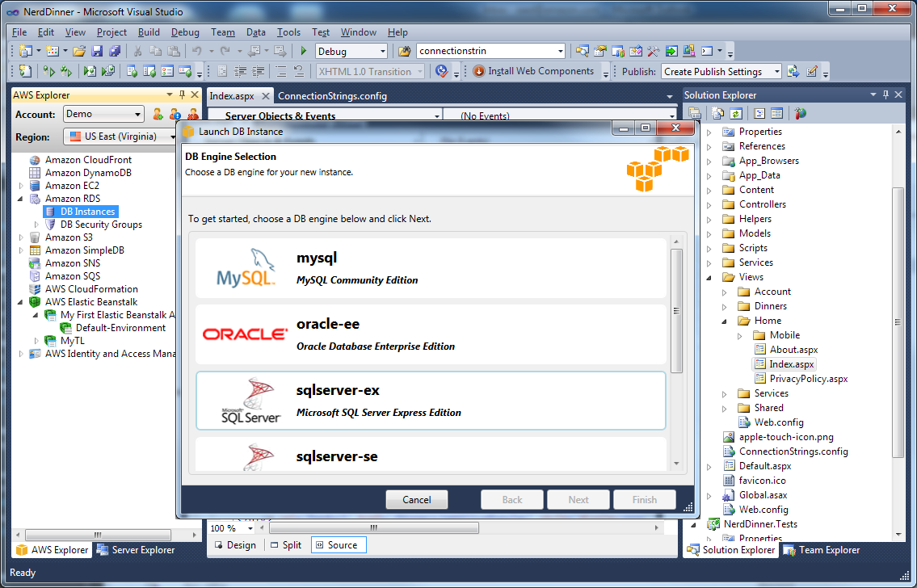Click the Publish Web icon beside publish settings

pos(793,71)
